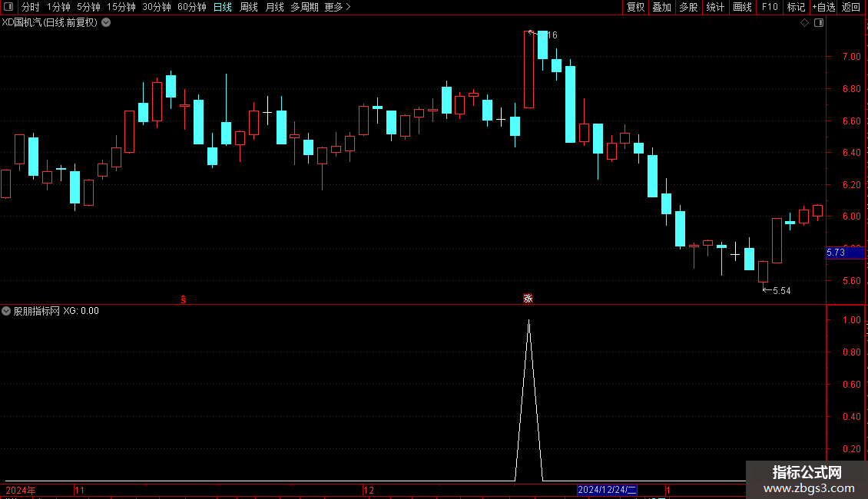Open the 多周期 multi-period view
The image size is (868, 499).
(304, 7)
